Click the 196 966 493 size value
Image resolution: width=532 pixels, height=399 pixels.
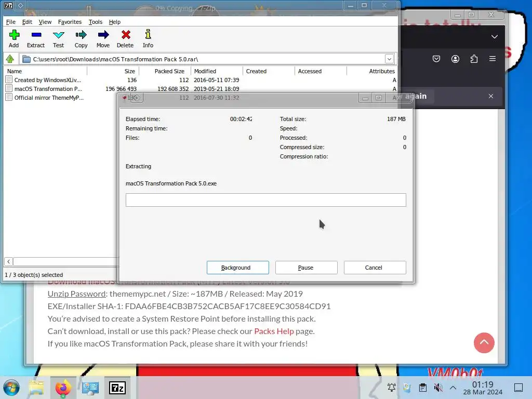121,89
